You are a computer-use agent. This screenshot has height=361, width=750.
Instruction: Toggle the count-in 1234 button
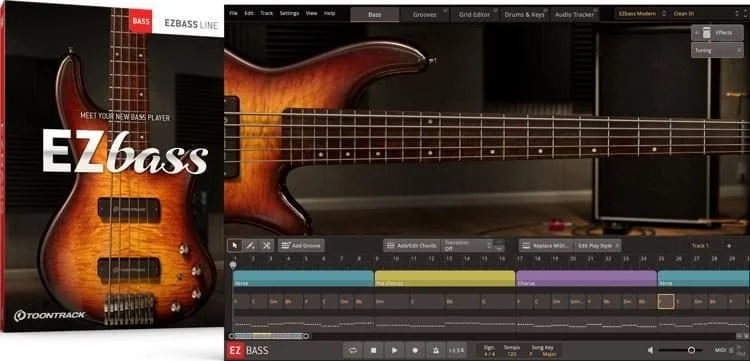[x=456, y=350]
